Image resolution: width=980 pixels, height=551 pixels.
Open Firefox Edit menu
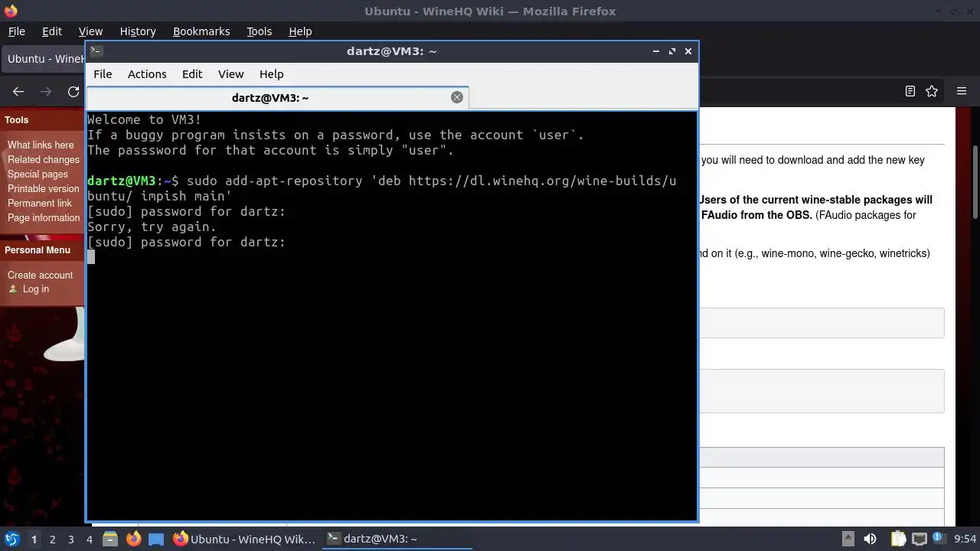coord(52,31)
